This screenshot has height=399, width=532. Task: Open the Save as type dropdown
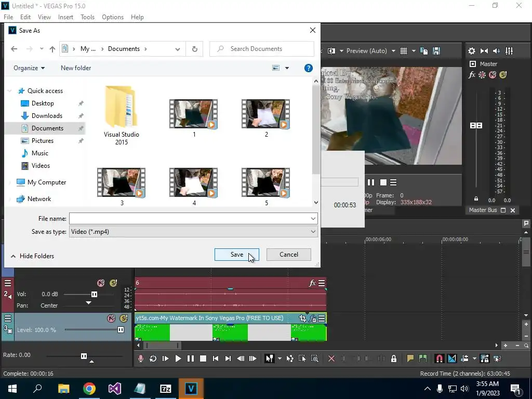pos(193,232)
